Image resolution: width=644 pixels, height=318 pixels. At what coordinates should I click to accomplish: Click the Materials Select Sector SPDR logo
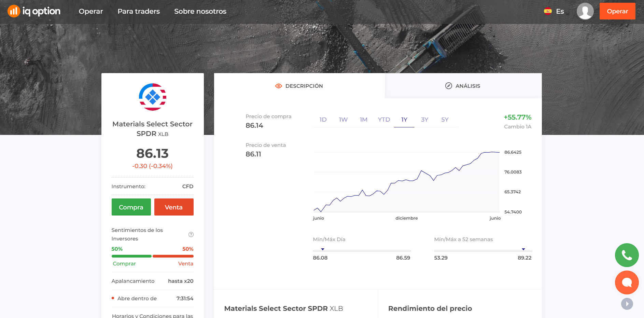coord(152,97)
